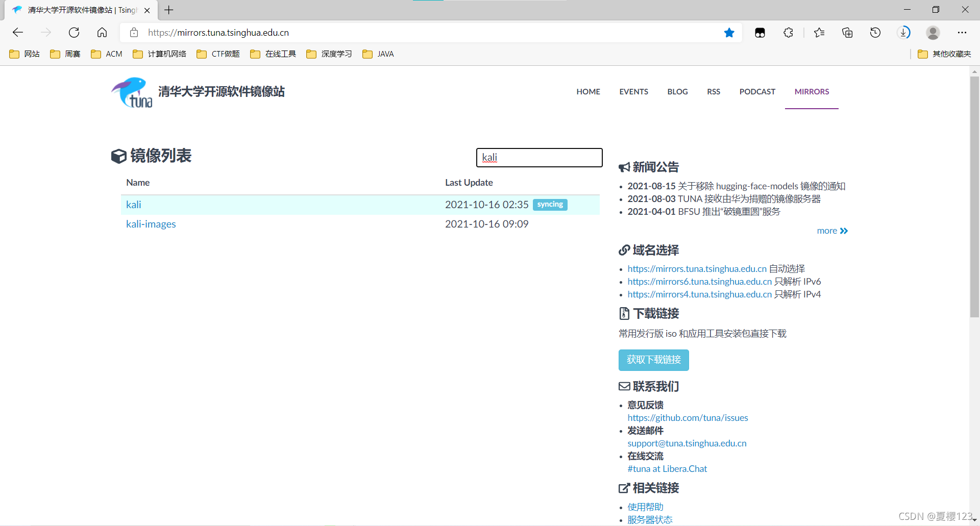
Task: Open the 周赛 bookmarks folder
Action: pos(65,54)
